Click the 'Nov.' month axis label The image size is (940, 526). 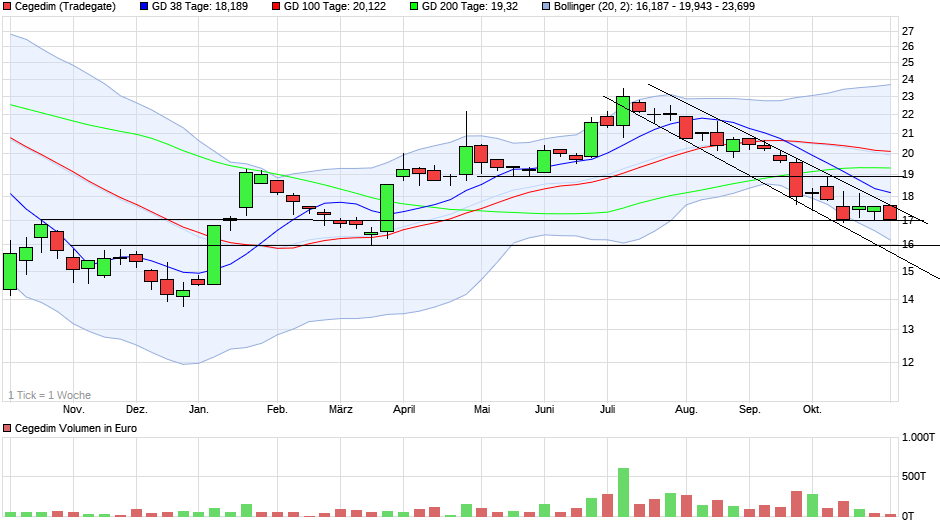[74, 410]
